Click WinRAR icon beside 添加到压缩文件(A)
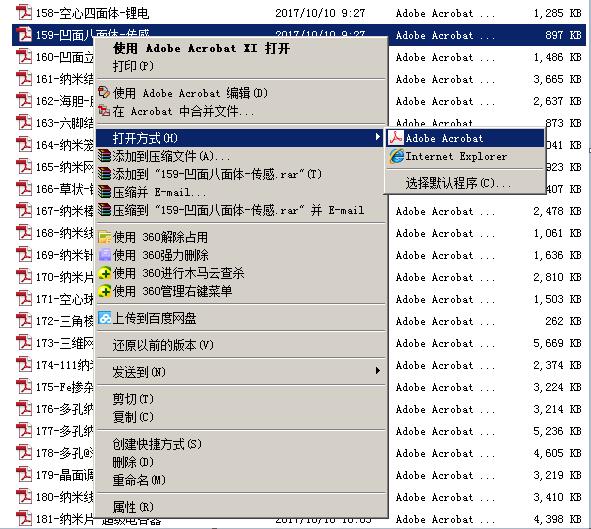Viewport: 591px width, 529px height. click(104, 156)
